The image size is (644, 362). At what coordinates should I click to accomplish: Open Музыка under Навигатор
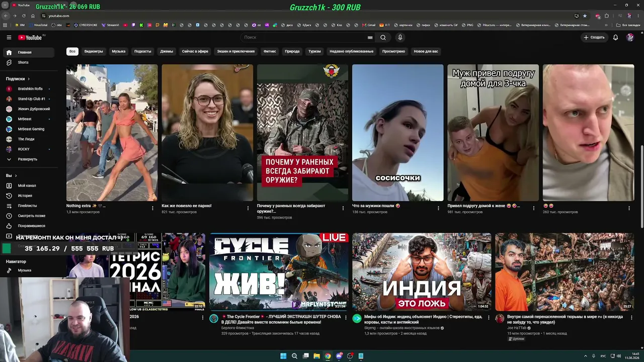30,270
